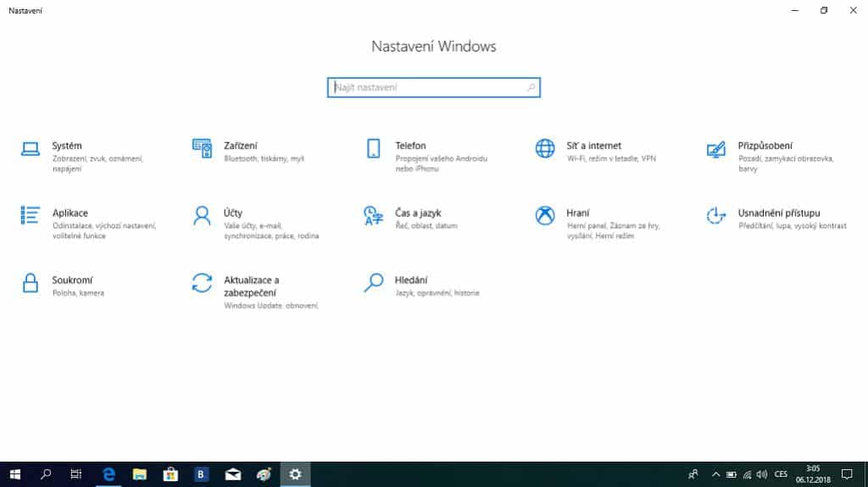The height and width of the screenshot is (487, 868).
Task: Click the Síť a internet title
Action: pyautogui.click(x=593, y=146)
